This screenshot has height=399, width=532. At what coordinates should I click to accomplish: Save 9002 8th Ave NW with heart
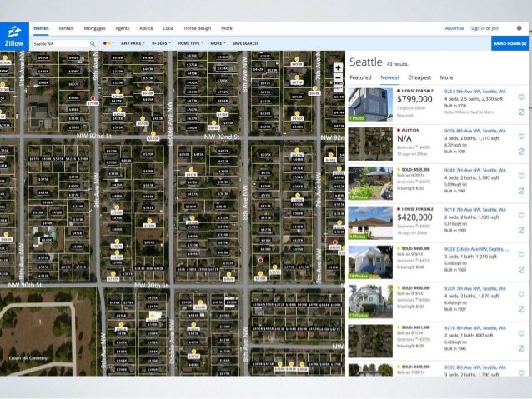click(521, 372)
